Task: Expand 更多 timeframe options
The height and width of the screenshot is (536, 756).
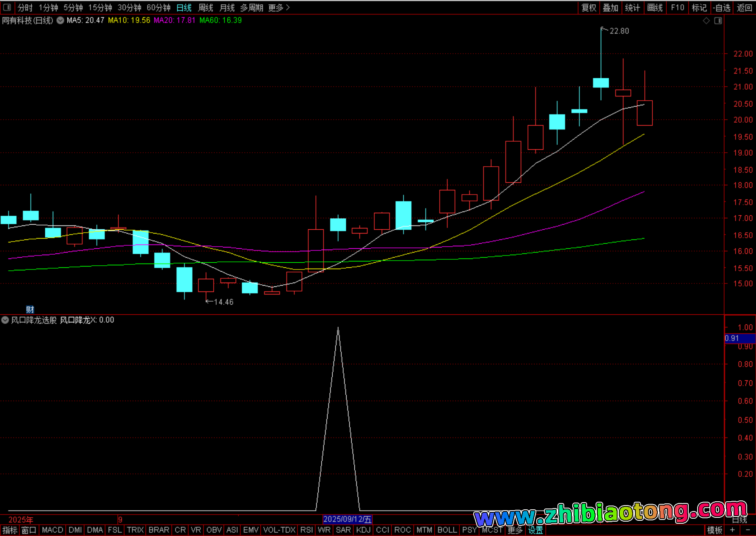Action: coord(279,8)
